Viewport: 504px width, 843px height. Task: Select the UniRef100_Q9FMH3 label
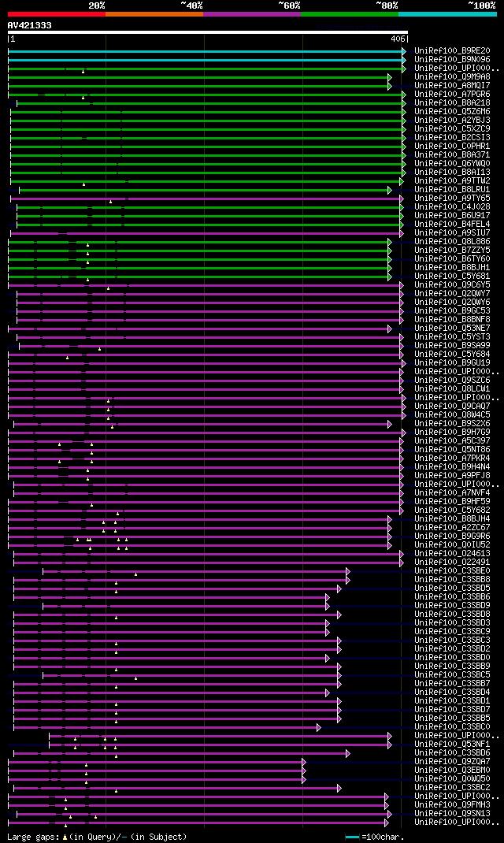[452, 805]
